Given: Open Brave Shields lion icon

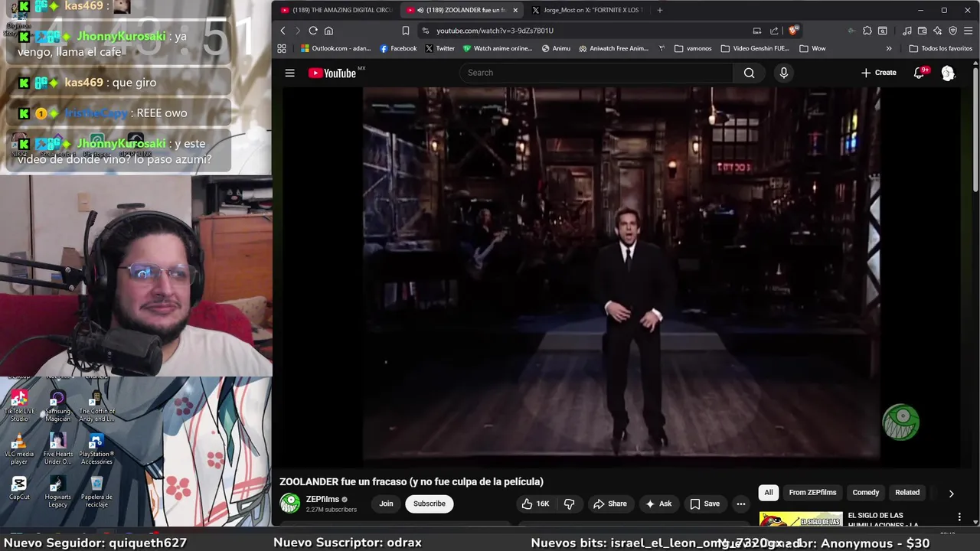Looking at the screenshot, I should tap(794, 31).
